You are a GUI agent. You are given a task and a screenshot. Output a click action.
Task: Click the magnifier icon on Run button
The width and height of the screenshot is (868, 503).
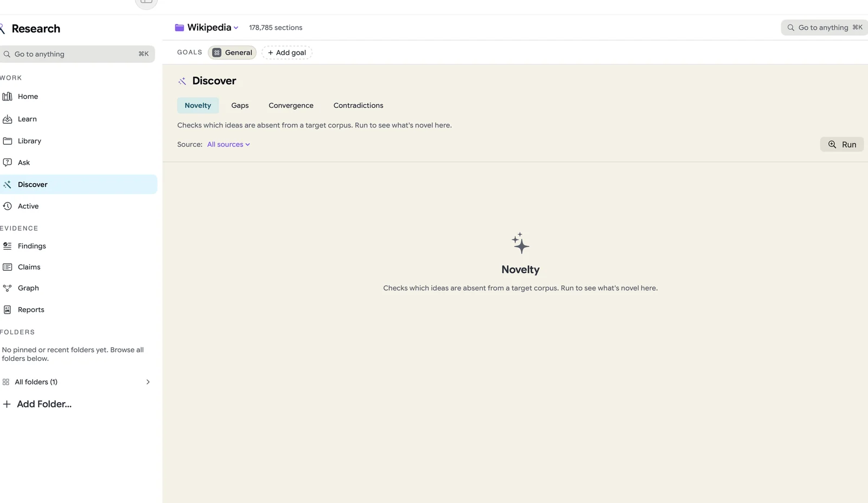[832, 144]
